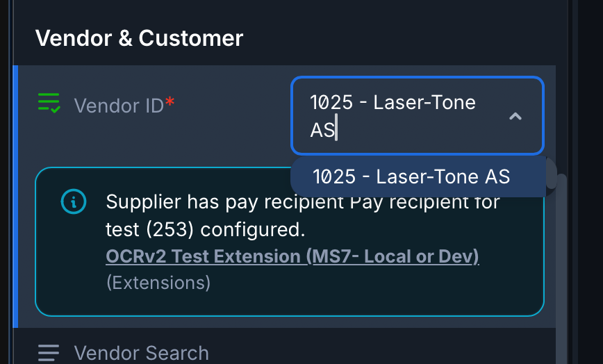
Task: Click the Vendor Search field label
Action: pyautogui.click(x=141, y=353)
